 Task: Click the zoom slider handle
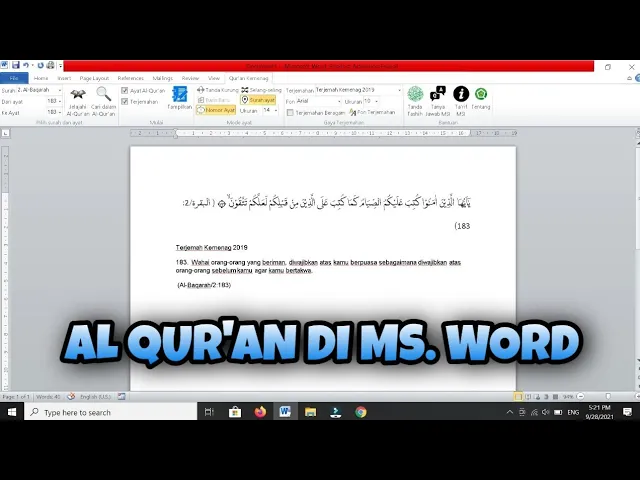(609, 397)
